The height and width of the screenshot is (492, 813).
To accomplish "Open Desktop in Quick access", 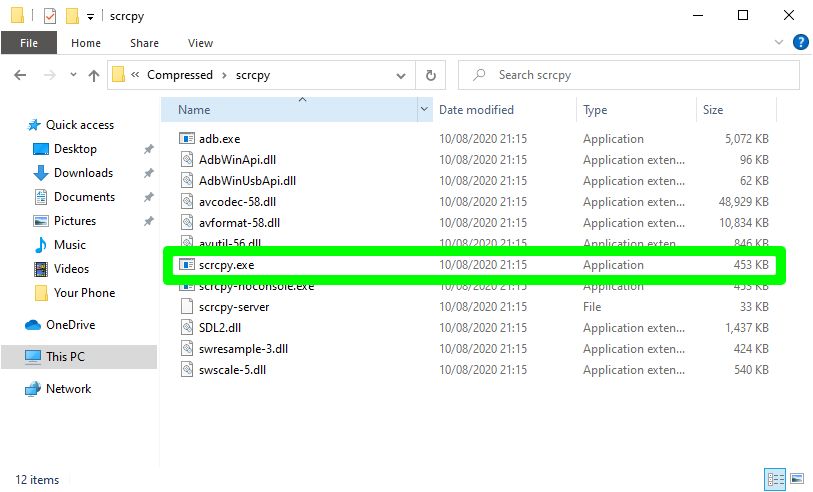I will click(x=75, y=149).
